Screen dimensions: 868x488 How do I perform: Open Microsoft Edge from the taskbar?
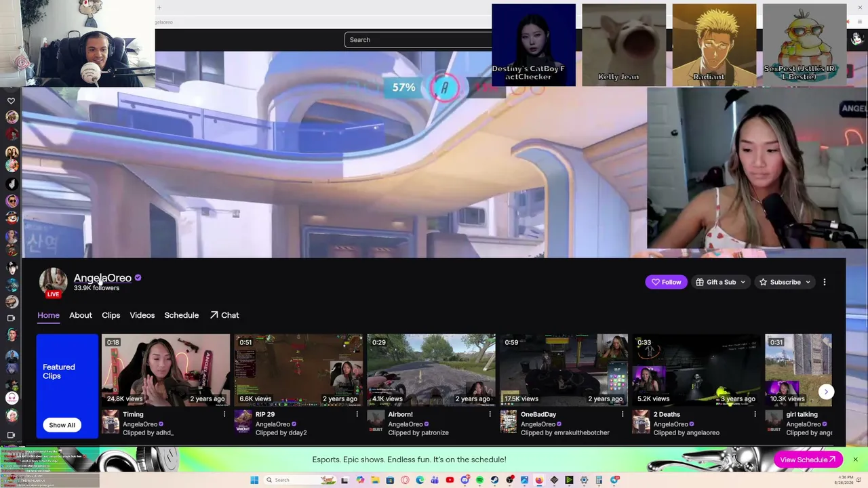pos(420,480)
